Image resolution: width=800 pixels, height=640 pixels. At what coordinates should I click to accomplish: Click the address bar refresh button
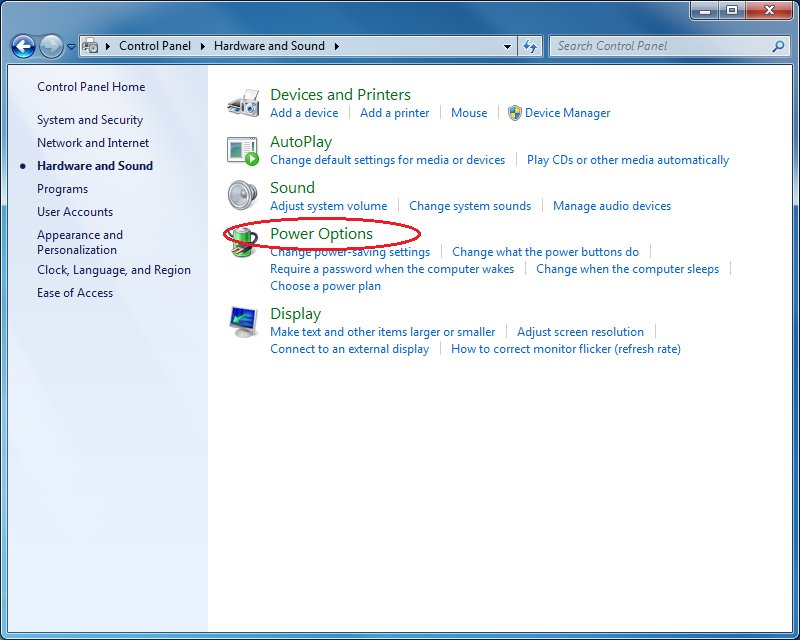pos(531,46)
